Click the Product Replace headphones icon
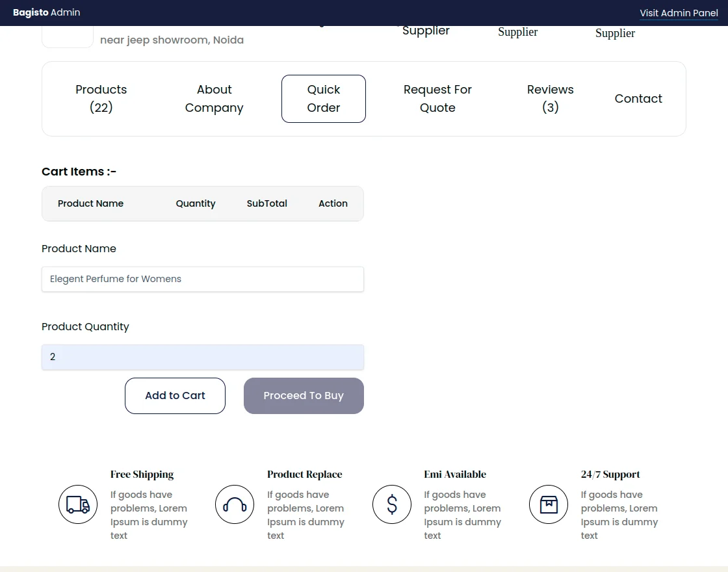728x572 pixels. point(235,504)
